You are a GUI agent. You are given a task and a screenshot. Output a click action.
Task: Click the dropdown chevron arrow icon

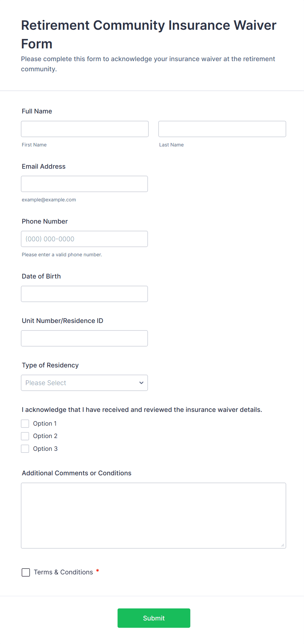[x=141, y=383]
